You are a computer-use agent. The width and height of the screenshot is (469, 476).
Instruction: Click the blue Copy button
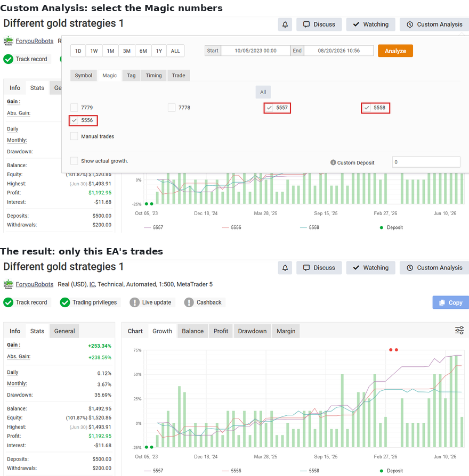[x=451, y=302]
